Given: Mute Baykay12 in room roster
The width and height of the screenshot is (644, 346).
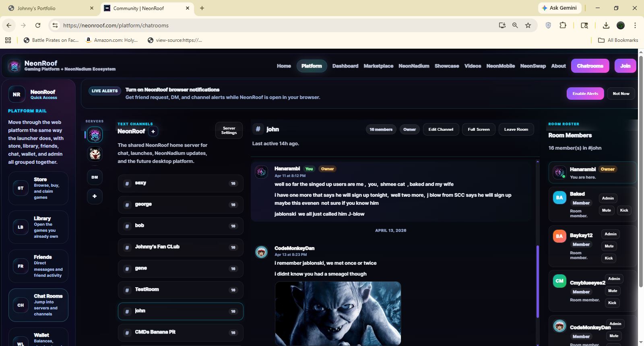Looking at the screenshot, I should tap(609, 246).
